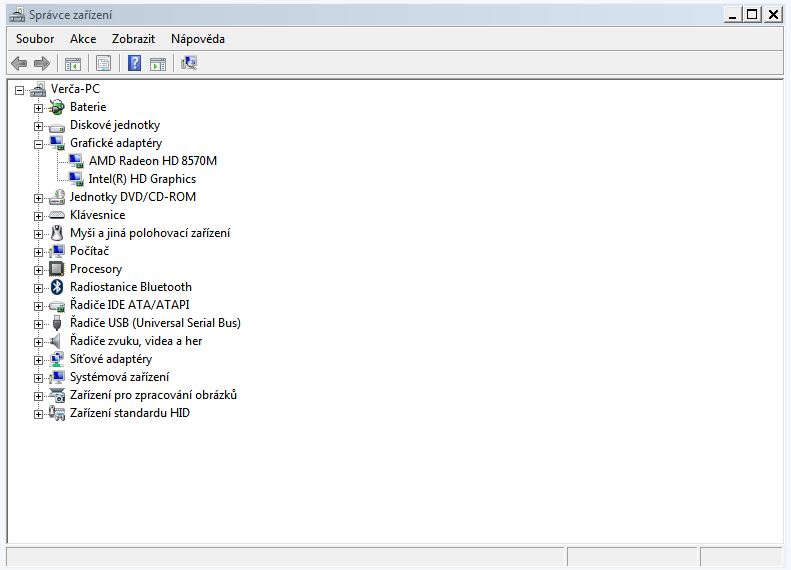Minimize the Správce zařízení window

tap(732, 15)
